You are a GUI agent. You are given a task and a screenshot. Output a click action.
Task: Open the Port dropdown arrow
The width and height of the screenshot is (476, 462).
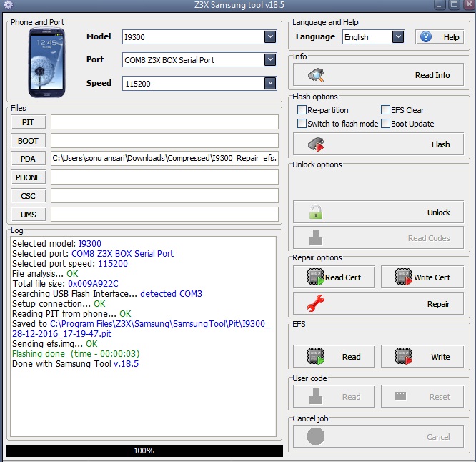pos(270,59)
